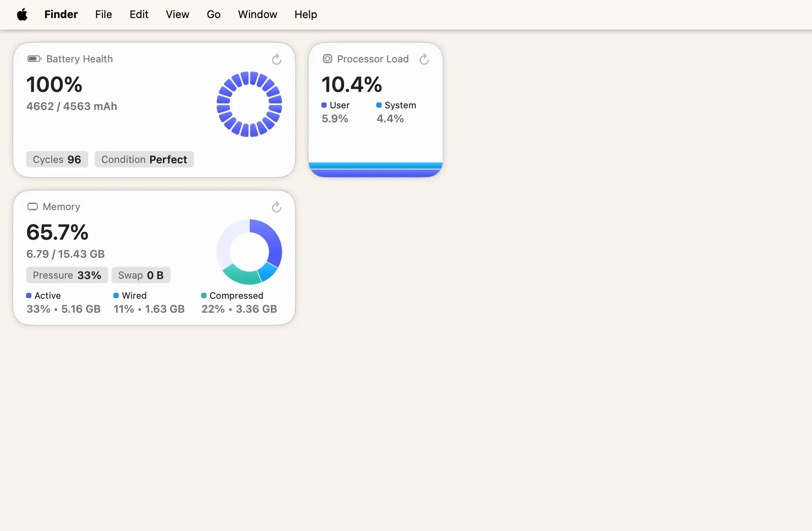The width and height of the screenshot is (812, 531).
Task: Open the File menu
Action: 103,14
